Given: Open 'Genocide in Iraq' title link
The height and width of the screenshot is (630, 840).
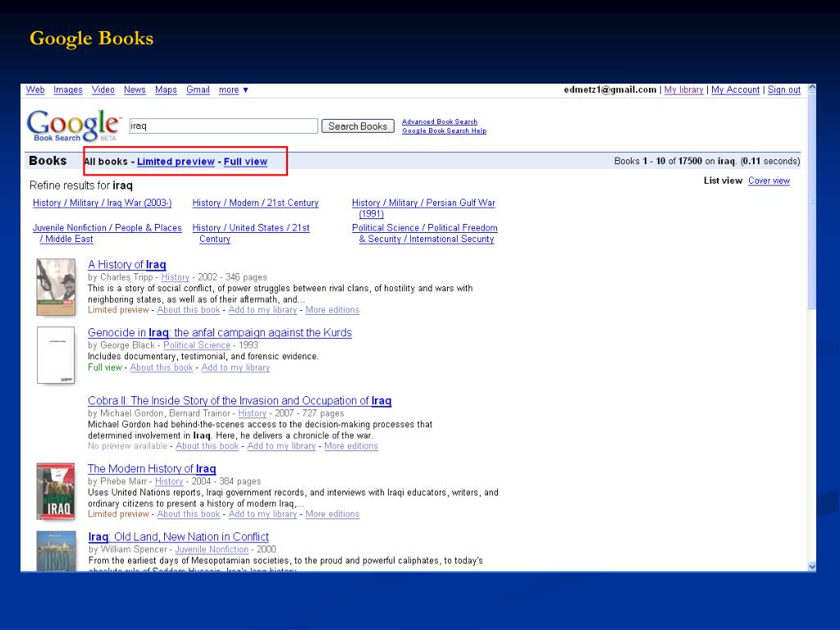Looking at the screenshot, I should coord(220,333).
